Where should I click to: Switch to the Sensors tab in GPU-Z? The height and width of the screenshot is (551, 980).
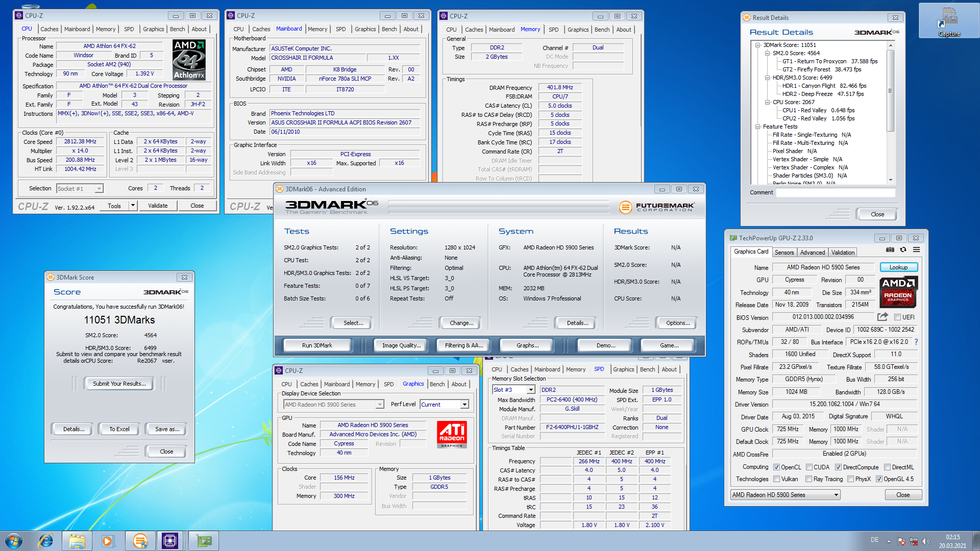point(784,253)
